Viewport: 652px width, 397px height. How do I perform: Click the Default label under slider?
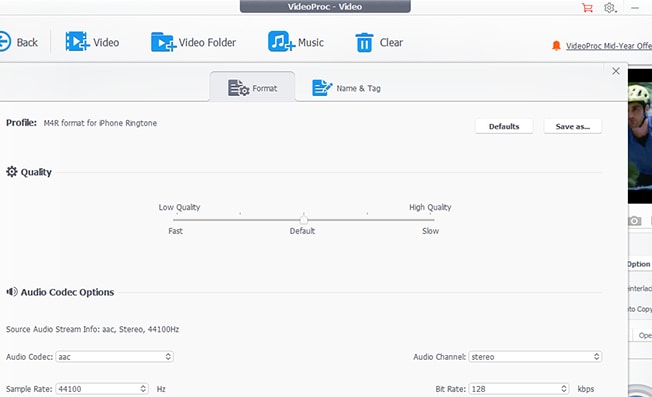click(x=302, y=231)
